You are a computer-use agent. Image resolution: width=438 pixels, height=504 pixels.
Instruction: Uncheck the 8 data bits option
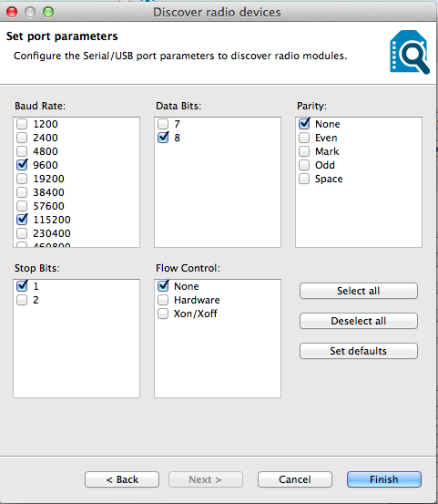tap(163, 138)
